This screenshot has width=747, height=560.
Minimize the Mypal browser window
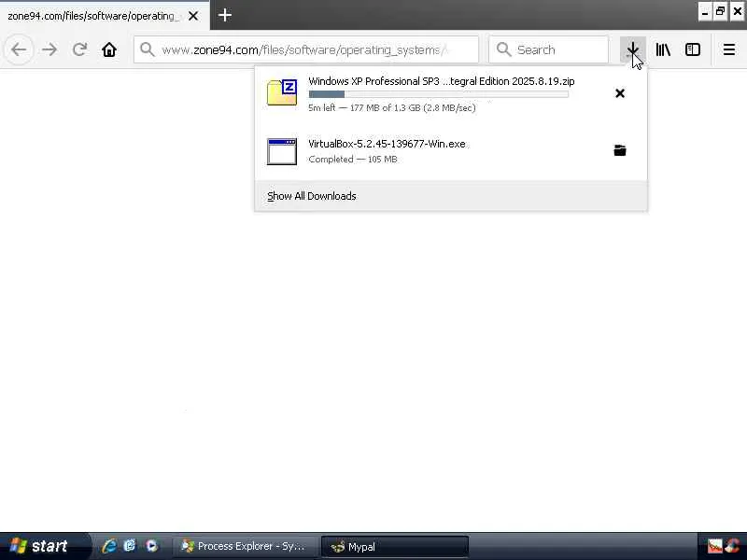coord(705,12)
